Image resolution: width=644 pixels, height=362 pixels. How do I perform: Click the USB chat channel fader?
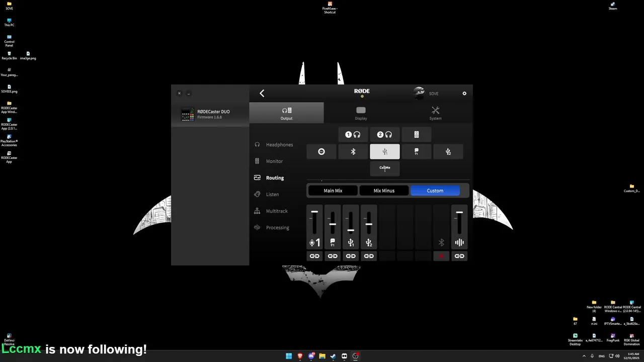click(333, 223)
